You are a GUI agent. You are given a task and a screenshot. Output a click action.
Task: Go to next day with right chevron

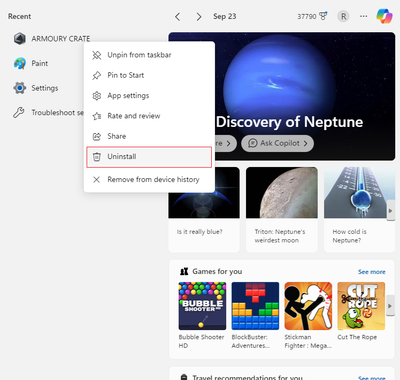point(199,17)
